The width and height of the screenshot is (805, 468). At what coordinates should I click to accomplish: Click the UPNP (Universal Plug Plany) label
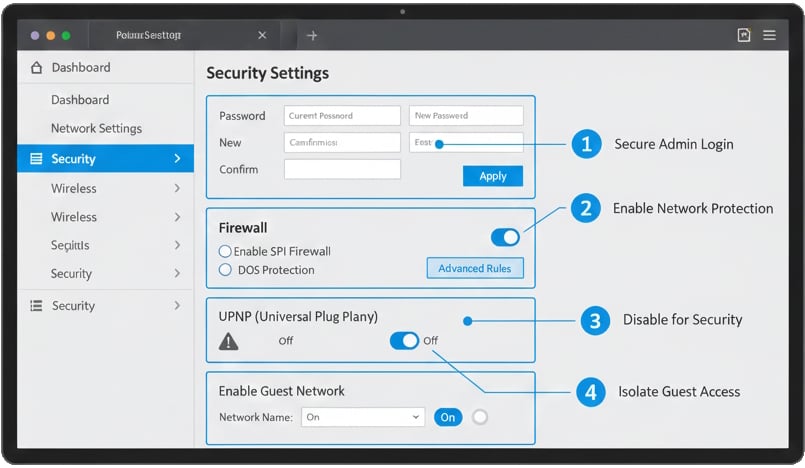tap(298, 317)
